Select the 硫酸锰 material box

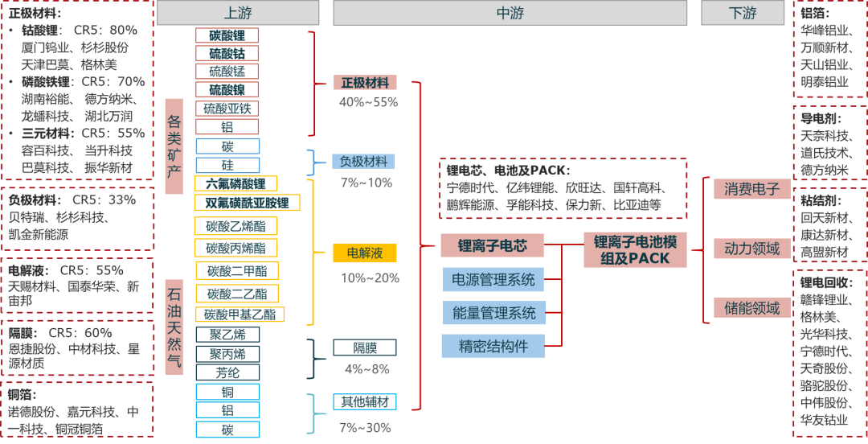[227, 71]
